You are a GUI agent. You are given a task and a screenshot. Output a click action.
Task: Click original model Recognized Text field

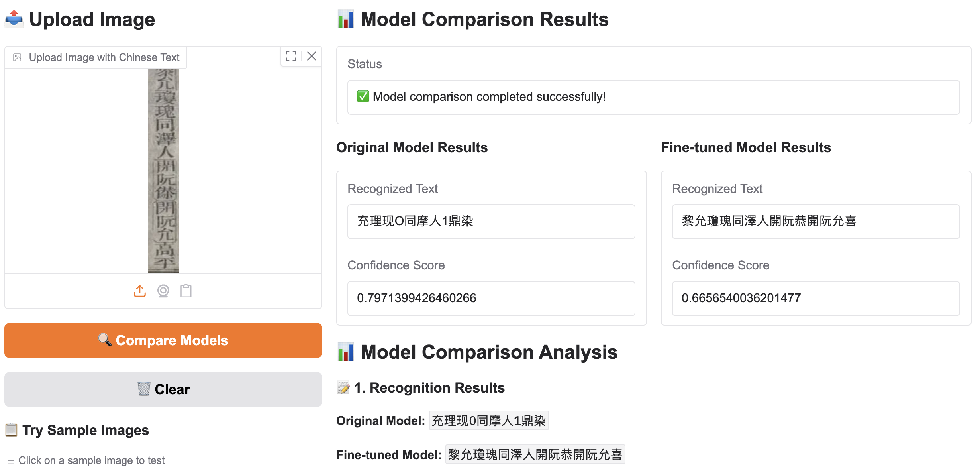pos(491,222)
